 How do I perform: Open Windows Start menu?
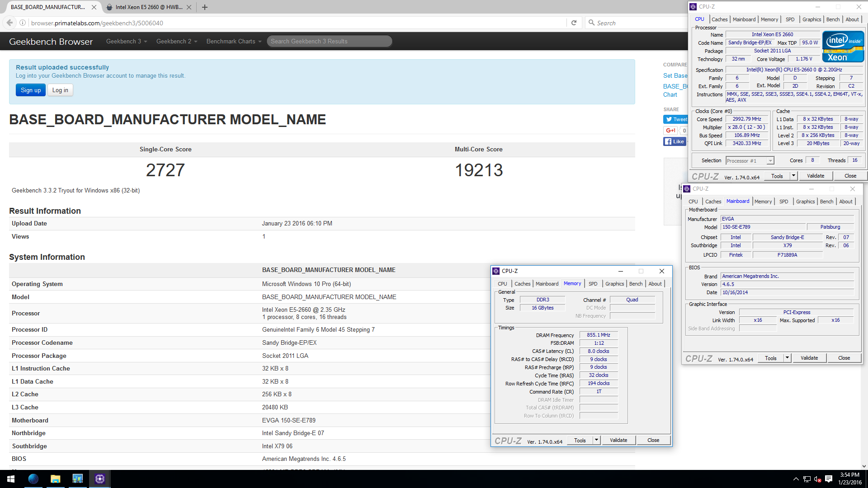11,479
